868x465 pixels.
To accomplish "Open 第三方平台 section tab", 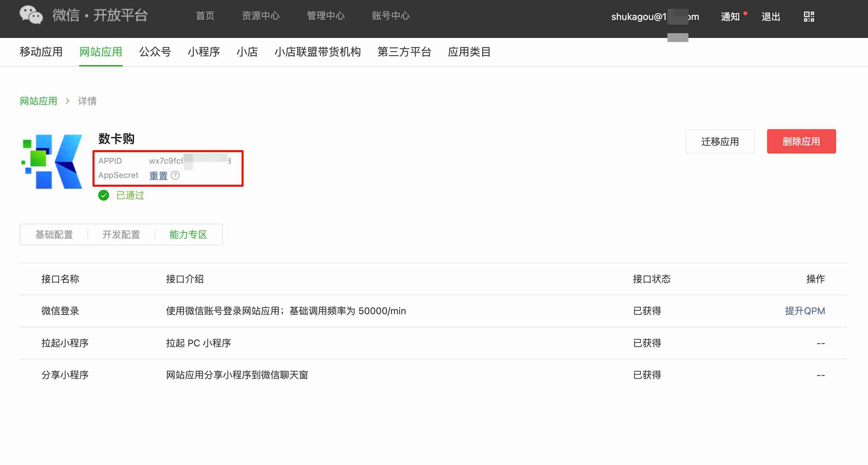I will (404, 52).
